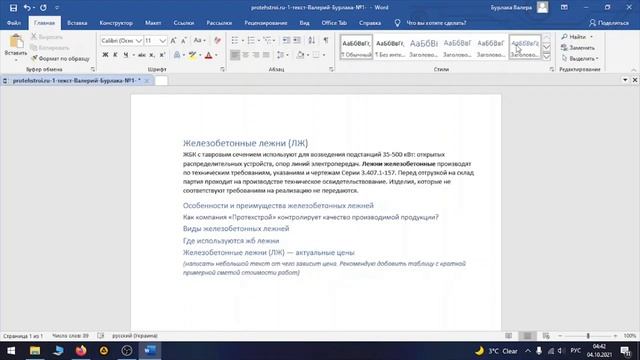Toggle italic (К) formatting
640x360 pixels.
click(115, 55)
